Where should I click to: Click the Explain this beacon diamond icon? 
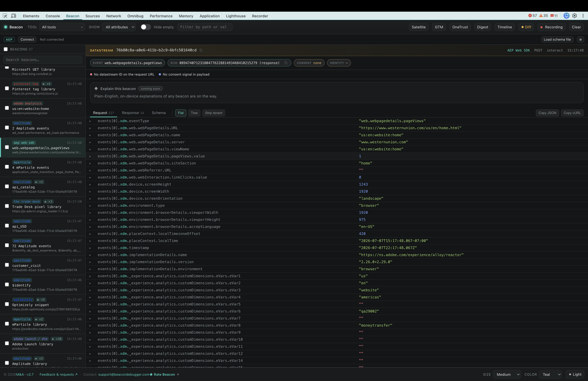[x=96, y=89]
